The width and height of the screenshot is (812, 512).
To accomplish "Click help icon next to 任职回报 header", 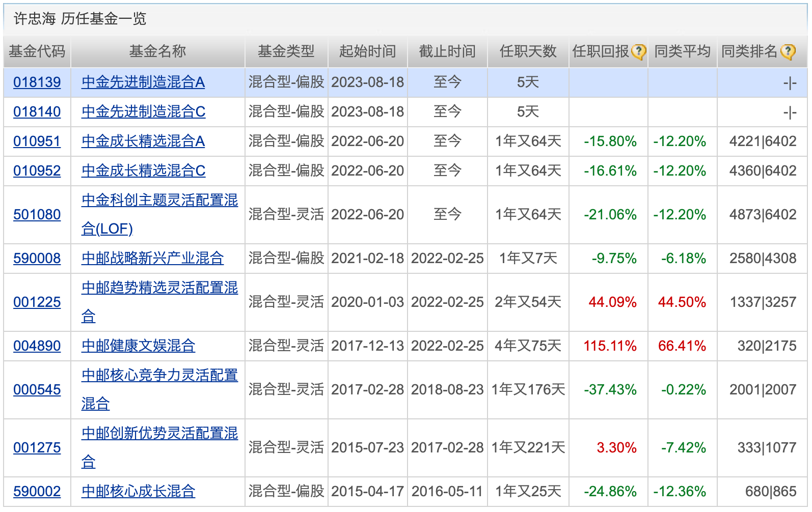I will (638, 51).
